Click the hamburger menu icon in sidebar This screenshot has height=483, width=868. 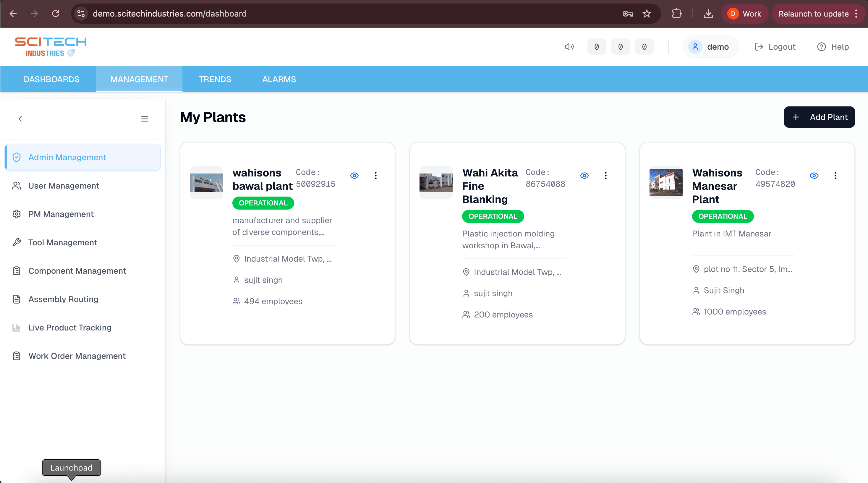tap(145, 119)
